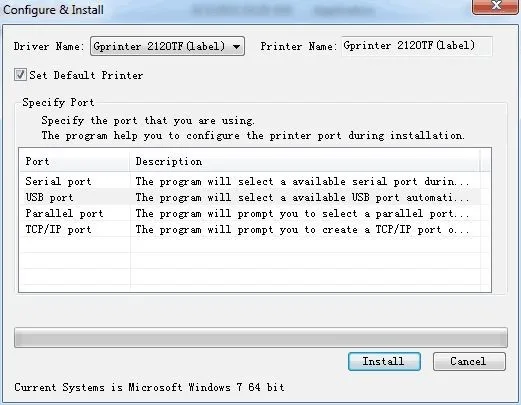521x405 pixels.
Task: Click the TCP/IP port description text
Action: (302, 229)
